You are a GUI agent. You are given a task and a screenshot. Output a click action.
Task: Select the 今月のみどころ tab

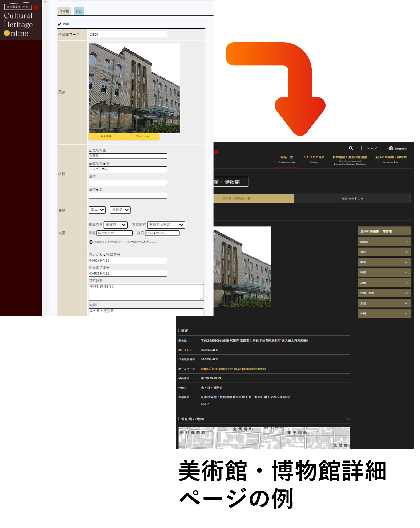point(352,198)
